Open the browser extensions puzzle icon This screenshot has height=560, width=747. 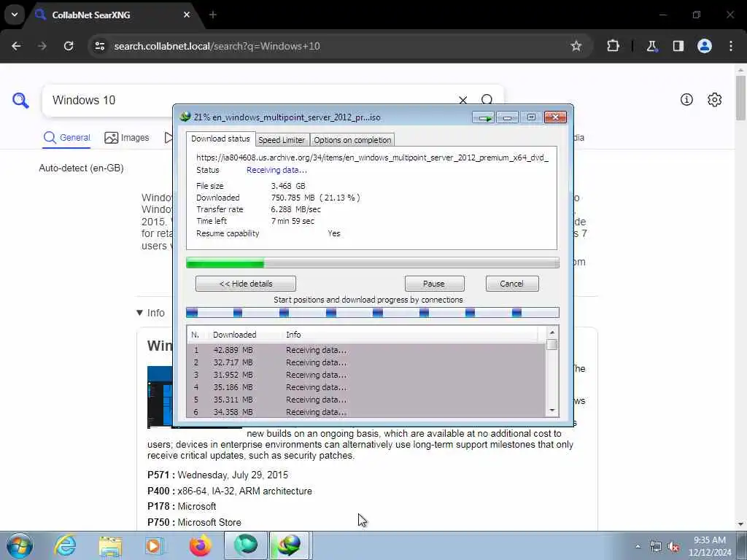click(613, 46)
